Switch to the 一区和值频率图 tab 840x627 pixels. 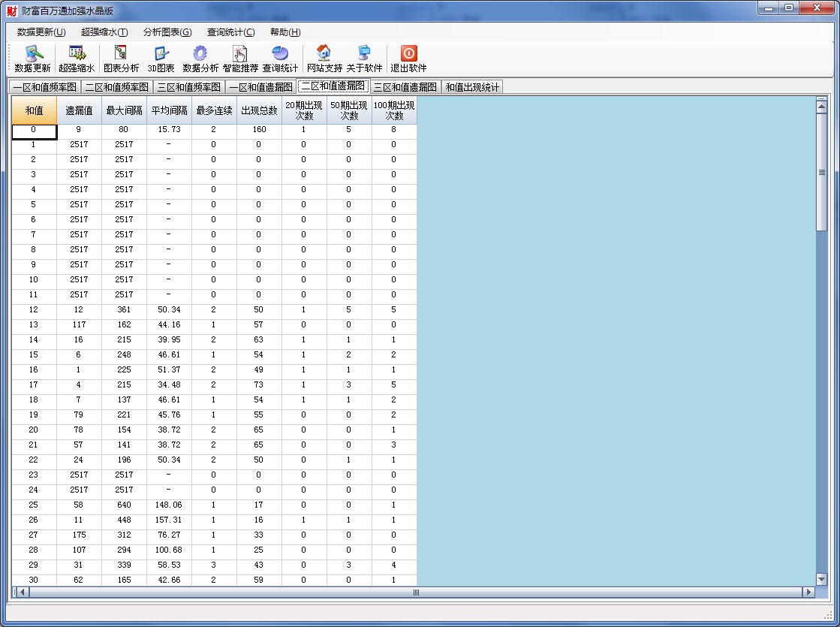tap(44, 87)
